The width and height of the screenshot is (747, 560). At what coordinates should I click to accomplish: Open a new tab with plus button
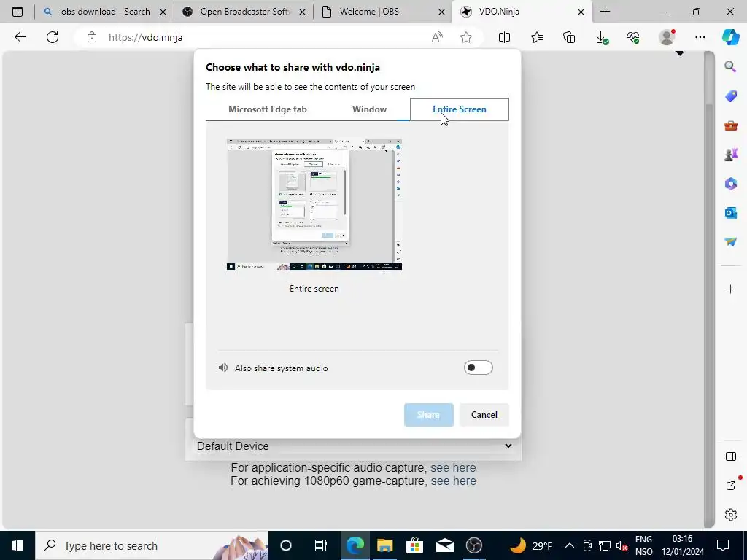pos(605,12)
